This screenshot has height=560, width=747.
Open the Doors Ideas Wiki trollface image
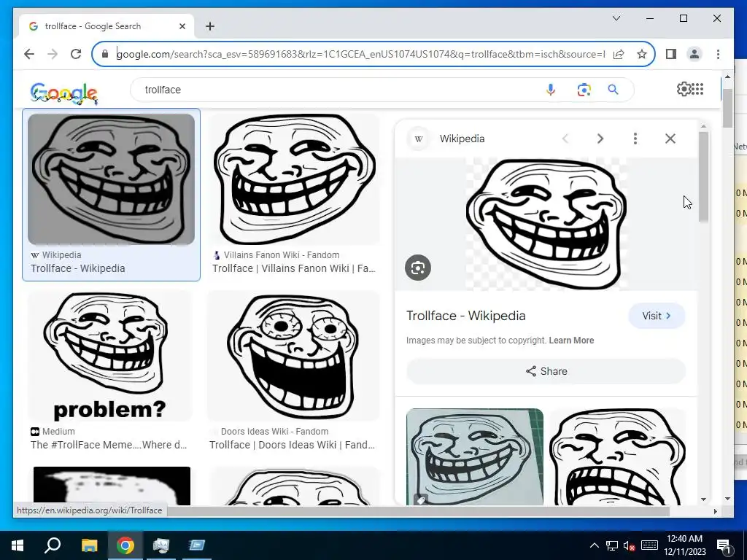pos(293,356)
